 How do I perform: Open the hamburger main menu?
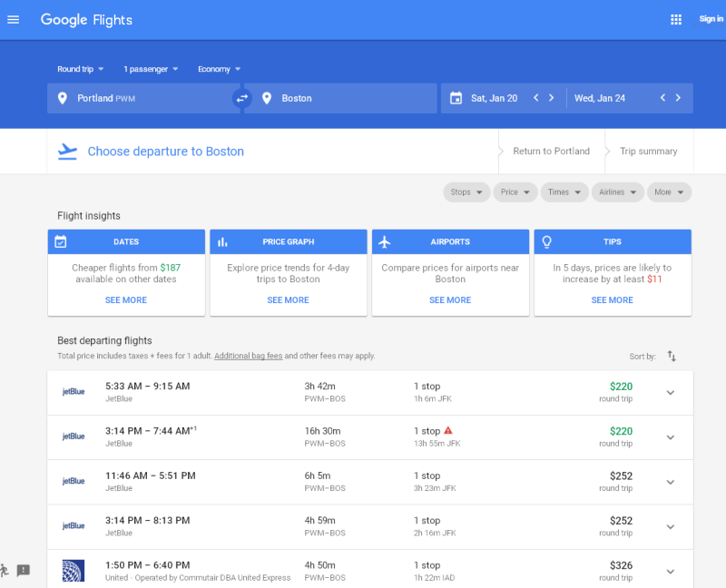pos(14,19)
